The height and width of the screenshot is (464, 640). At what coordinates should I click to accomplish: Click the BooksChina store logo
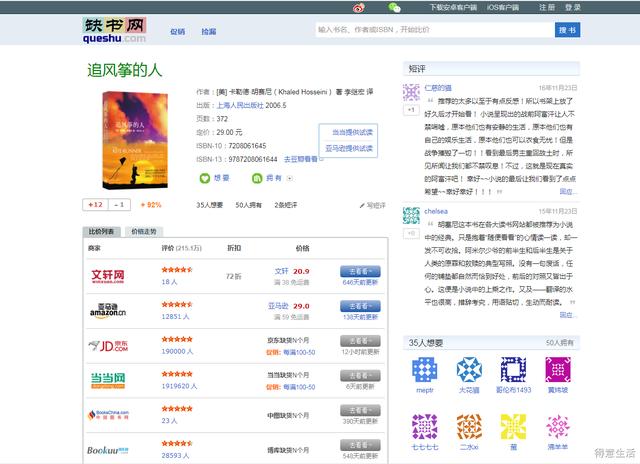(108, 415)
